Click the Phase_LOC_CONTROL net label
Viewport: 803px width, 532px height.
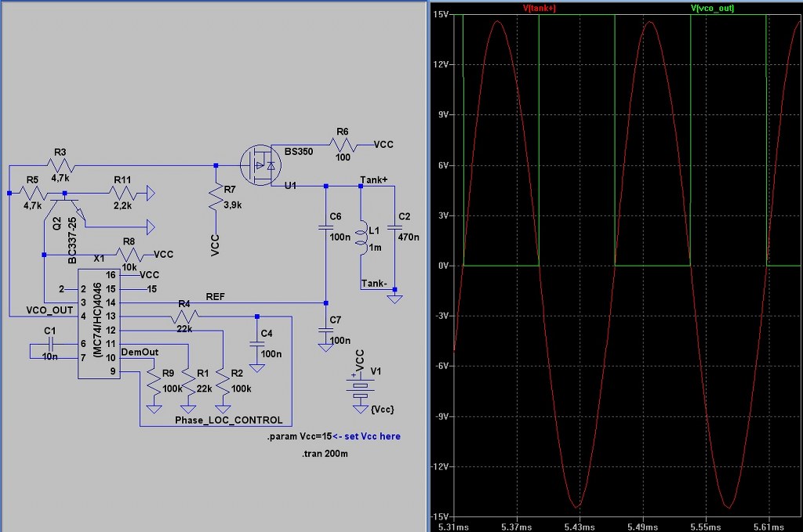(x=228, y=420)
